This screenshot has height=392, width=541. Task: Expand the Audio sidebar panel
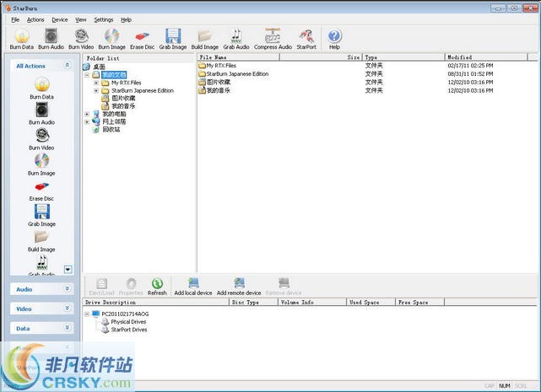(68, 288)
